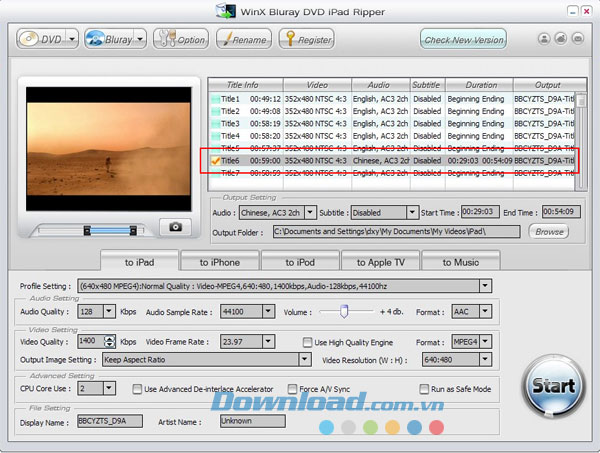Click the big Start button
600x453 pixels.
click(553, 386)
